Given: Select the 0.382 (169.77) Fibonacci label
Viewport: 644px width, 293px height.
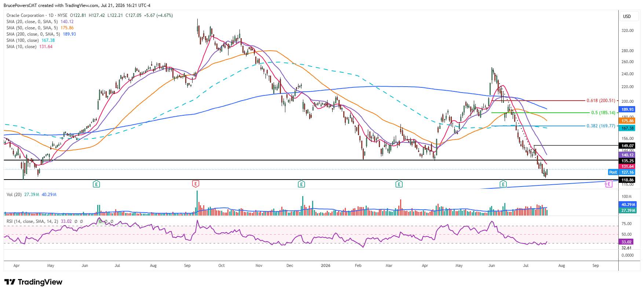Looking at the screenshot, I should coord(601,126).
